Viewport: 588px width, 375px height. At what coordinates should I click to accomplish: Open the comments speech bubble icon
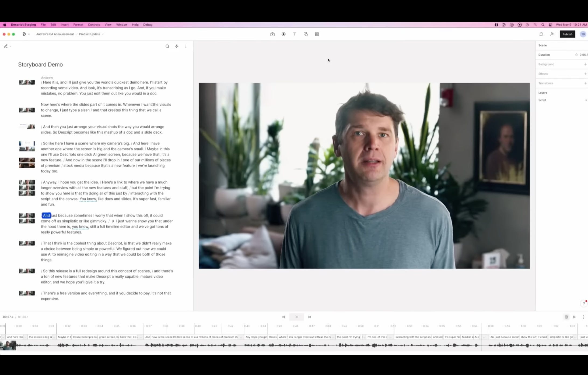541,34
